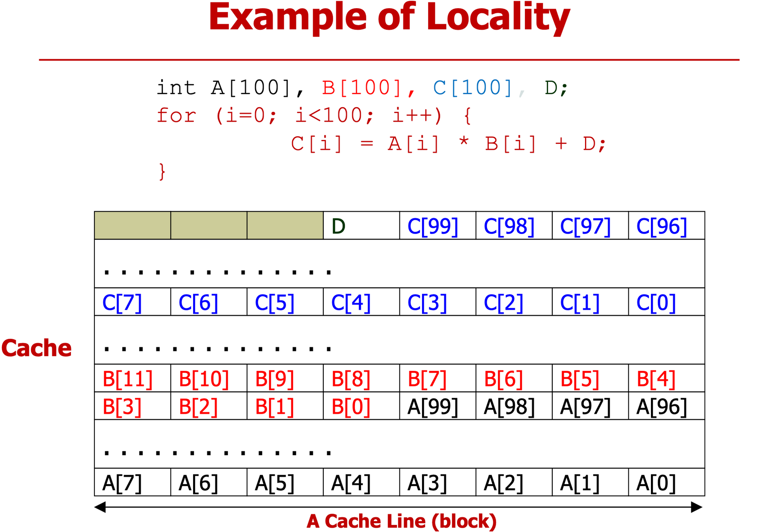The width and height of the screenshot is (780, 532).
Task: Select the A[99] cache cell
Action: click(x=437, y=406)
